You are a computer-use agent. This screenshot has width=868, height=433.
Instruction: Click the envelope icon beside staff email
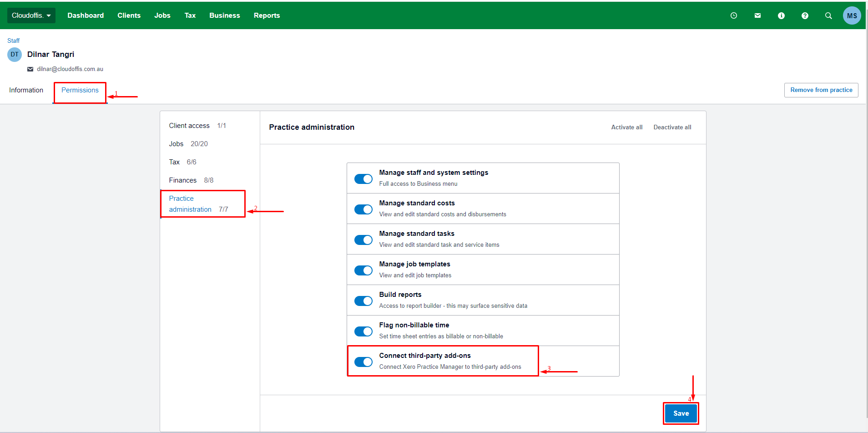pyautogui.click(x=30, y=69)
